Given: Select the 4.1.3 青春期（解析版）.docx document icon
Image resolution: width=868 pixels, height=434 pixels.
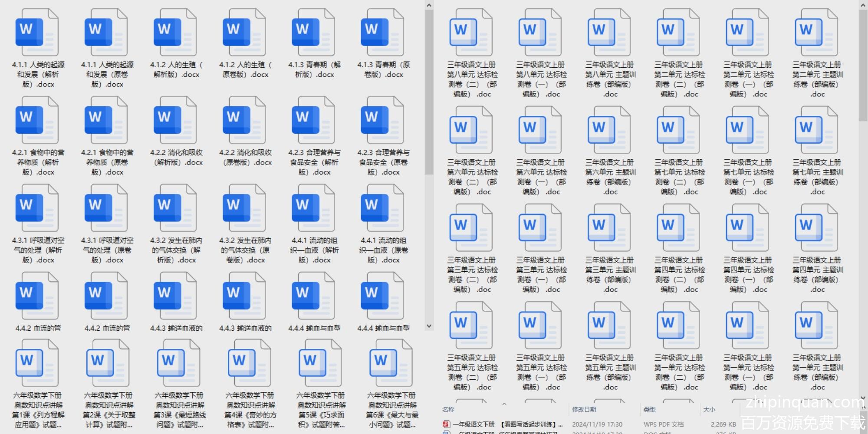Looking at the screenshot, I should pyautogui.click(x=313, y=33).
